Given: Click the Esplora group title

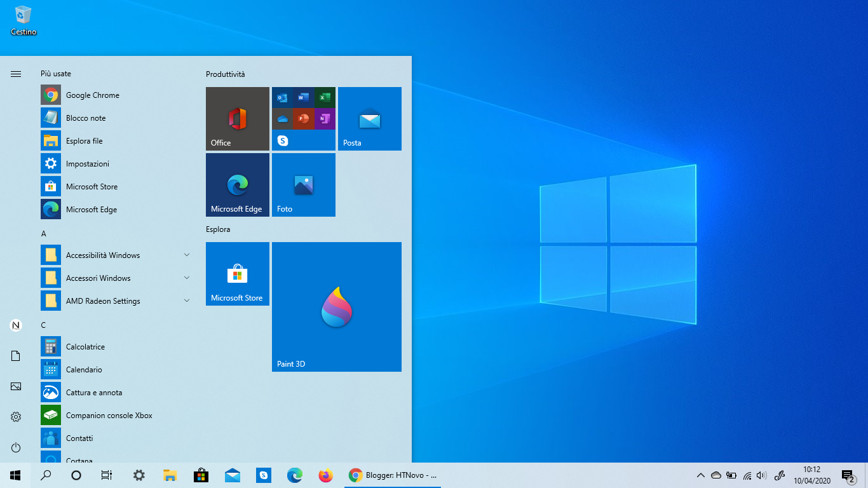Looking at the screenshot, I should [218, 229].
